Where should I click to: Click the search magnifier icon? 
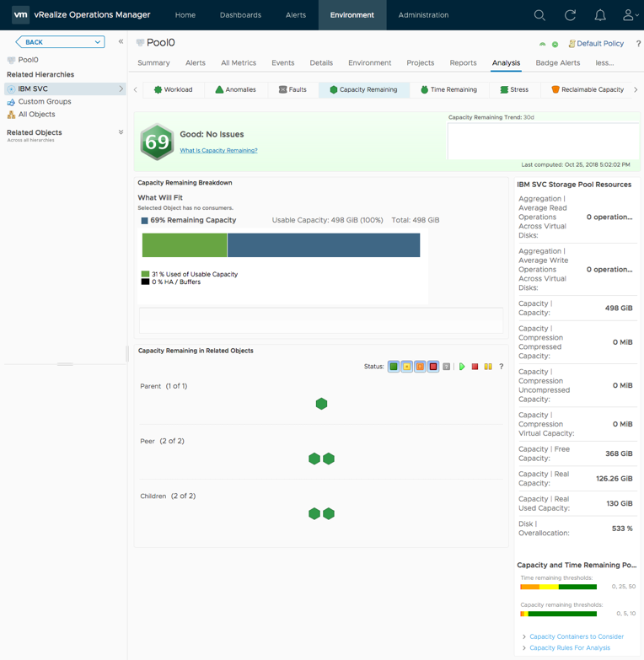coord(539,15)
